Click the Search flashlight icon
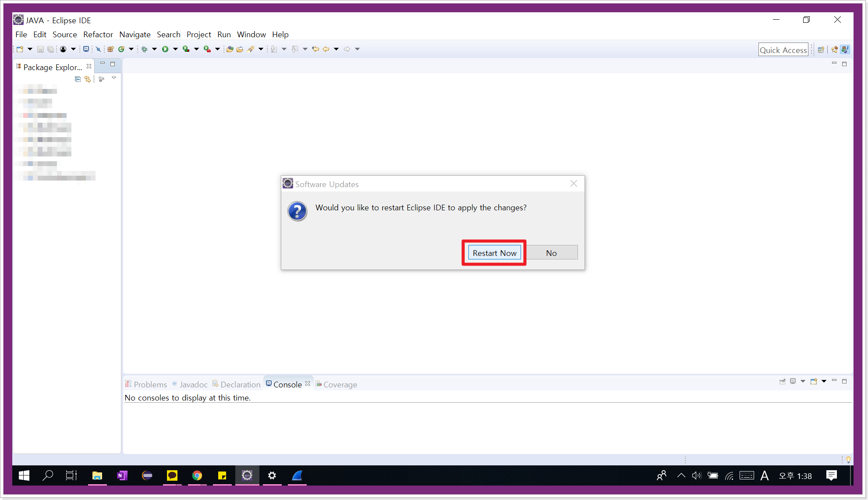Image resolution: width=868 pixels, height=500 pixels. [251, 49]
